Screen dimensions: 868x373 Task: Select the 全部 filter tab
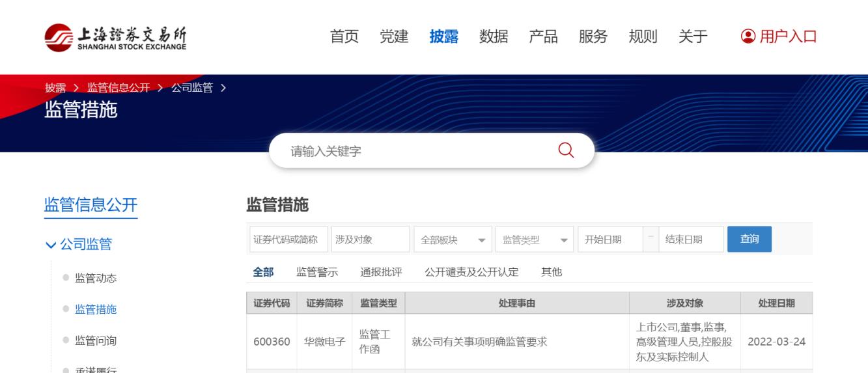[x=263, y=273]
